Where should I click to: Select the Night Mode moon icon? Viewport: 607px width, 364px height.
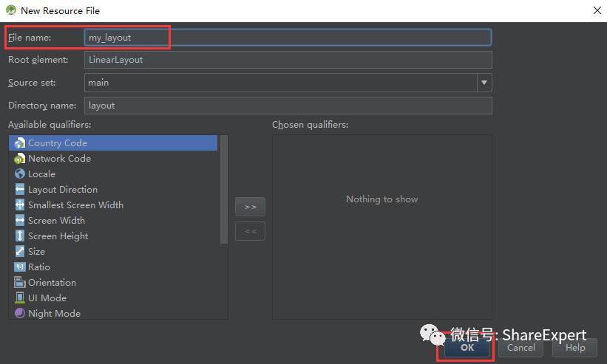click(x=20, y=313)
